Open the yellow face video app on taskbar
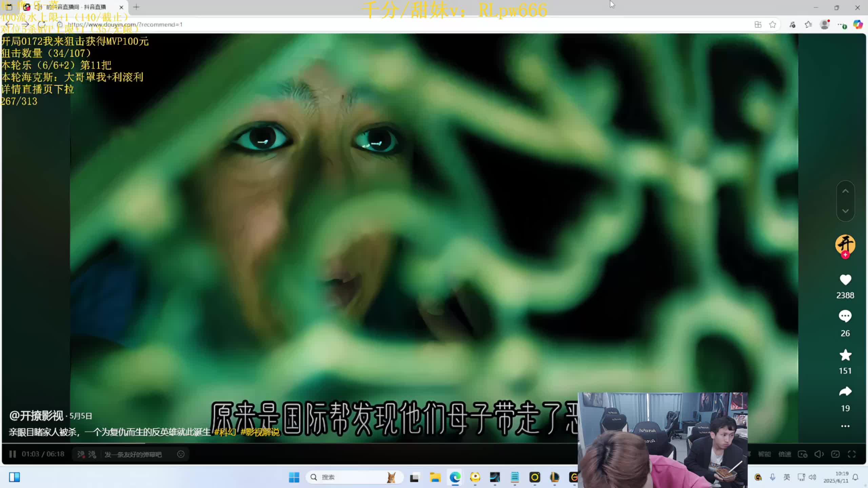Image resolution: width=868 pixels, height=488 pixels. (x=475, y=477)
